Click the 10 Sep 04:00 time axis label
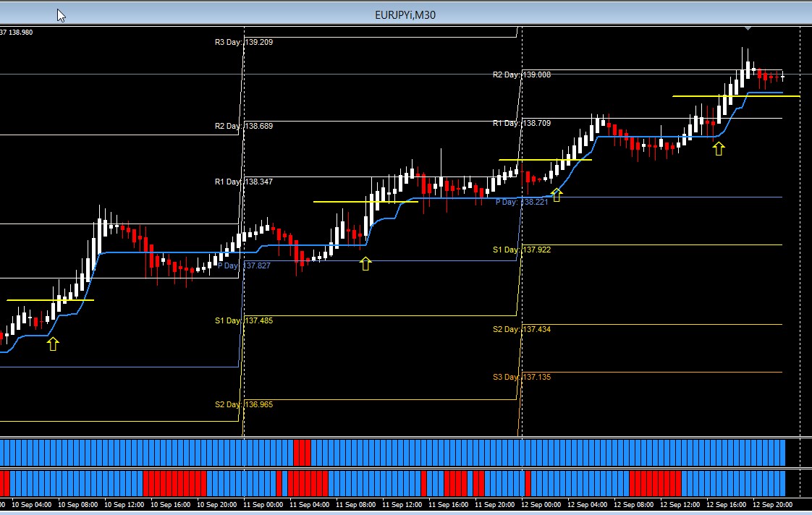The height and width of the screenshot is (515, 812). tap(32, 504)
